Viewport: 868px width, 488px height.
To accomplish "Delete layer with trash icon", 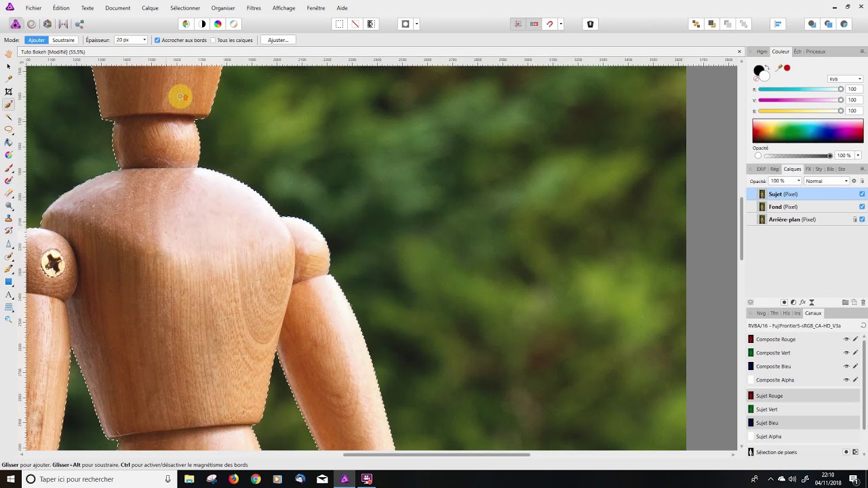I will (863, 302).
